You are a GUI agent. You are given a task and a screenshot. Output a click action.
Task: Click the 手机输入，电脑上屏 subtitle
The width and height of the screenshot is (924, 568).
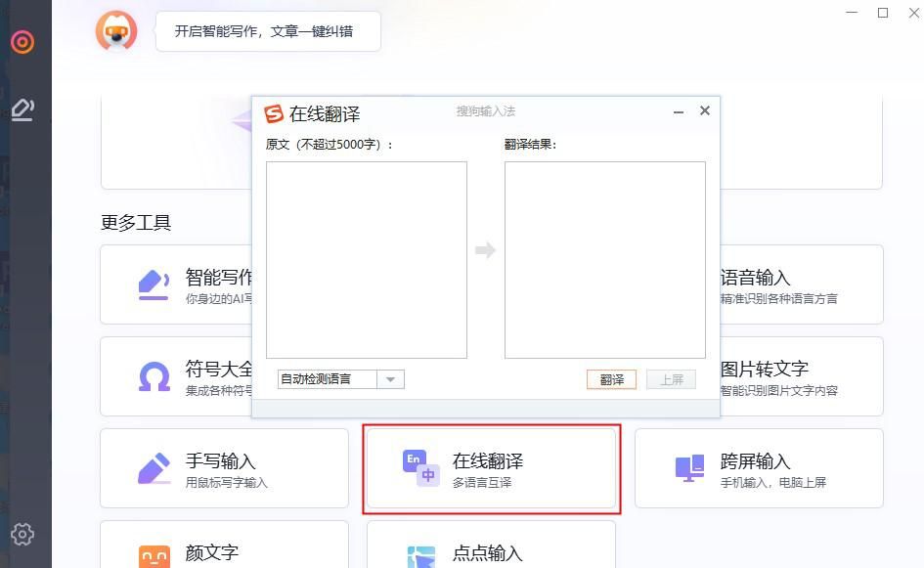[x=773, y=483]
